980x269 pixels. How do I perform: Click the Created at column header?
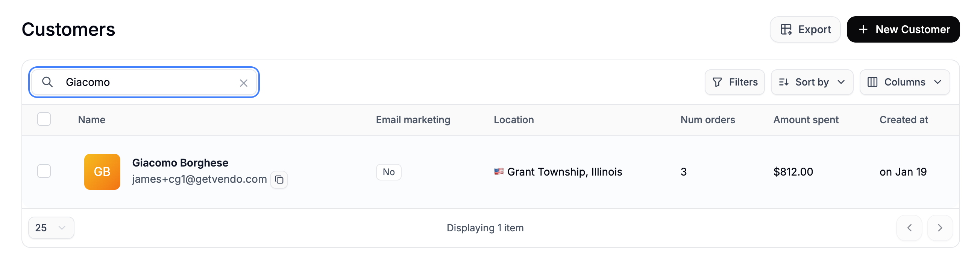(x=904, y=120)
